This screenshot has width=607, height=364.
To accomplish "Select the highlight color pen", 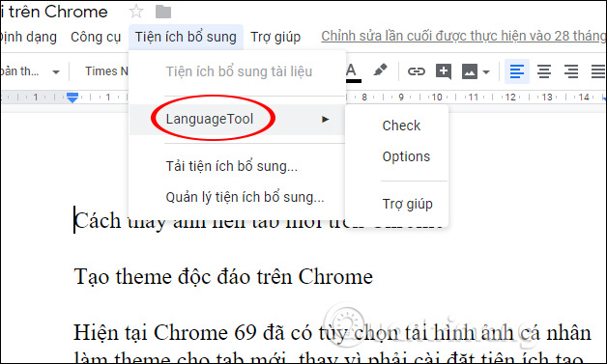I will pos(380,70).
